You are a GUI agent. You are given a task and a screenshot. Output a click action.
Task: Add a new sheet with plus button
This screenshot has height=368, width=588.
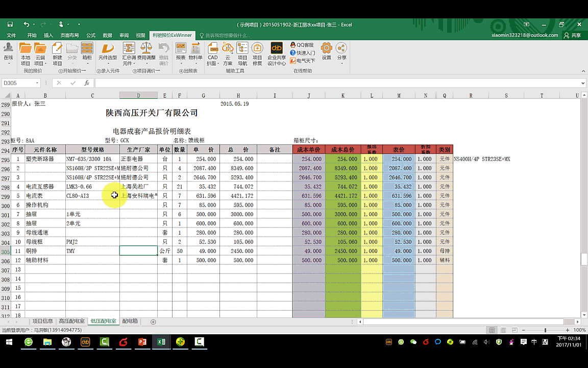point(153,322)
